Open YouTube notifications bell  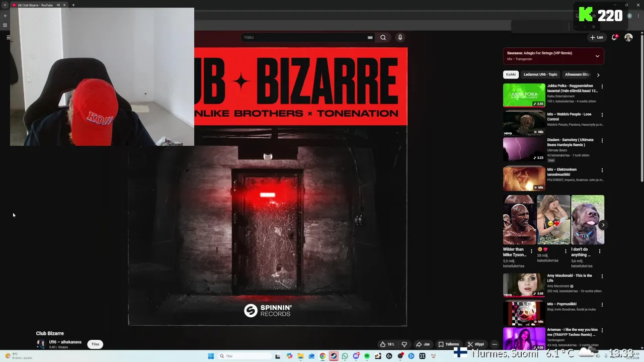coord(614,37)
